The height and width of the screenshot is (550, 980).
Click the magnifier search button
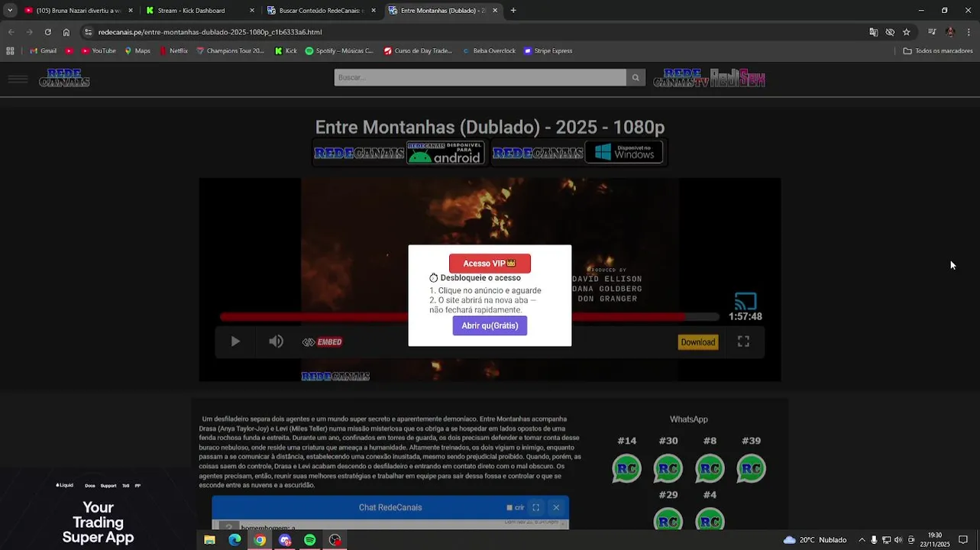pos(635,77)
